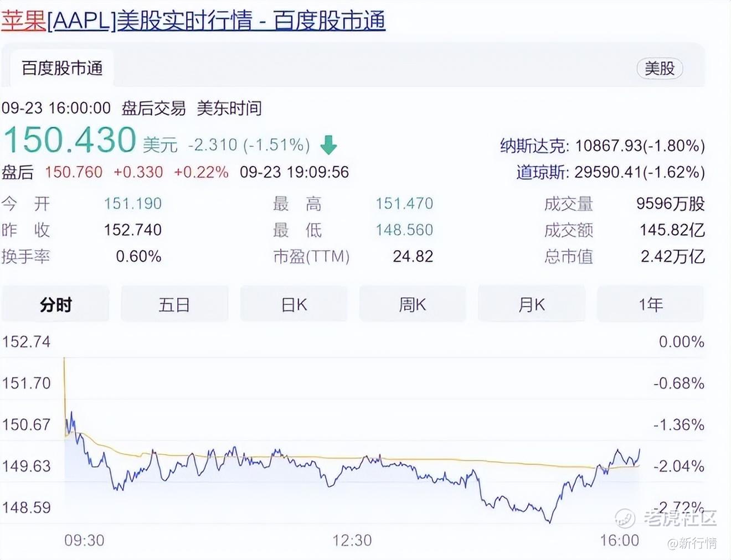Click the 09:30 time axis label
731x560 pixels.
click(84, 540)
